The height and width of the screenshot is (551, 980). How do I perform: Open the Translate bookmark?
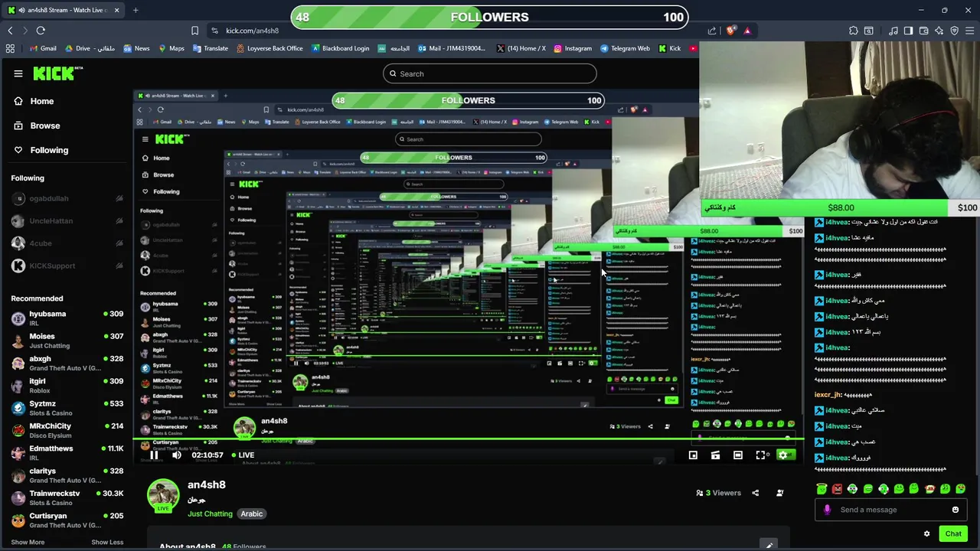point(210,48)
